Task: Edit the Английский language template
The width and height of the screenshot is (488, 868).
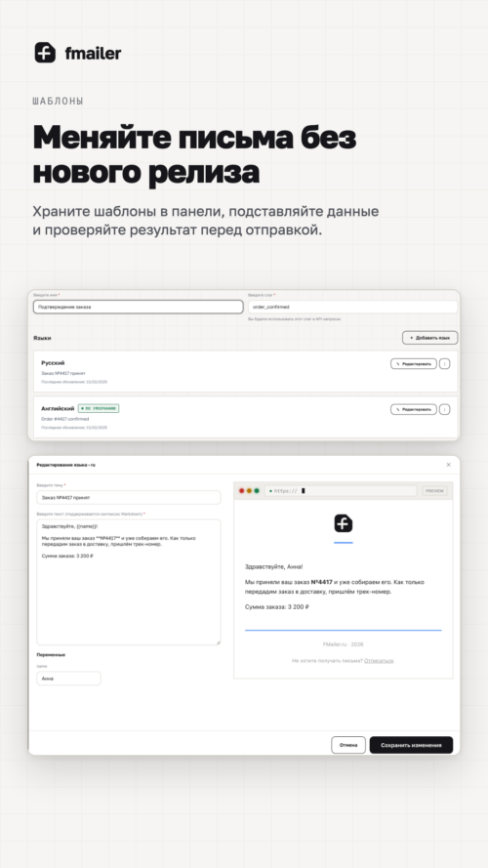Action: pos(413,409)
